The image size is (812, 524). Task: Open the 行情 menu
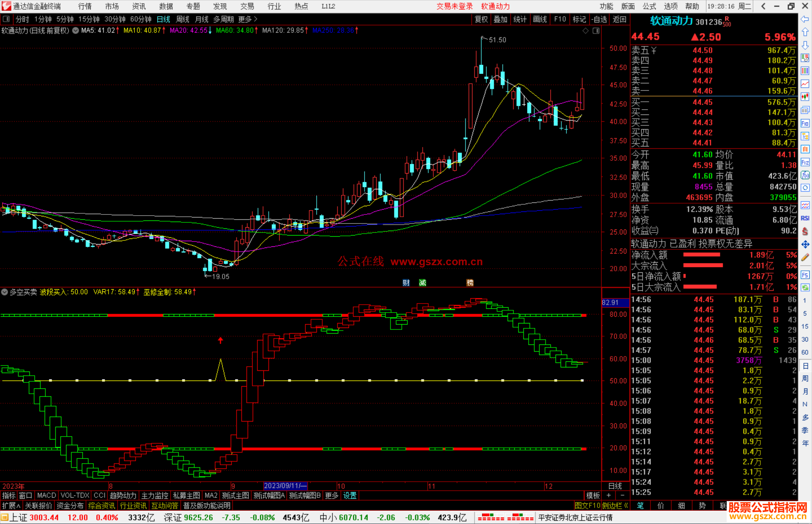(85, 6)
